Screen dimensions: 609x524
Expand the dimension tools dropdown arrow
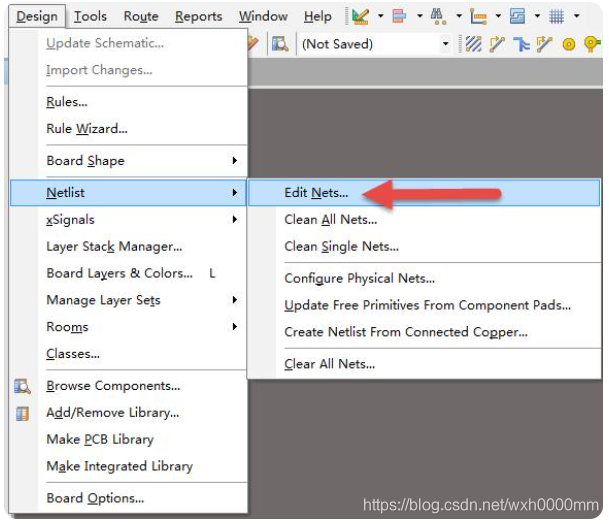[x=498, y=16]
